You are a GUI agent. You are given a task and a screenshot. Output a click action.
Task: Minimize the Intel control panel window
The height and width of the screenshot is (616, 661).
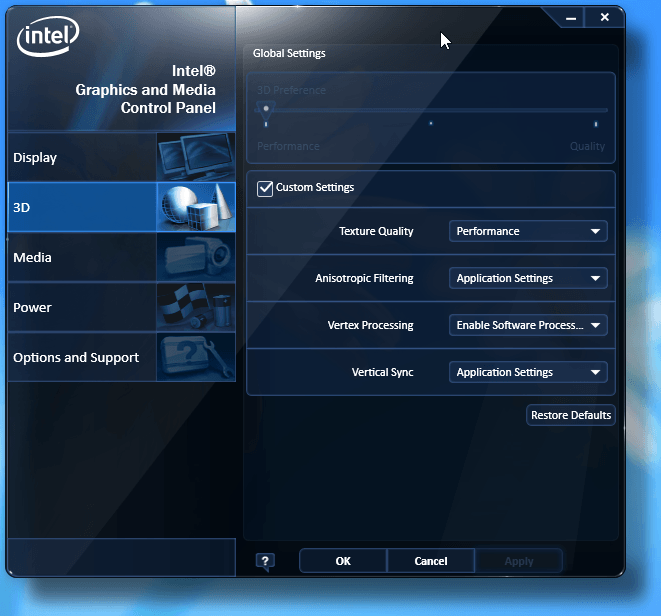tap(571, 18)
